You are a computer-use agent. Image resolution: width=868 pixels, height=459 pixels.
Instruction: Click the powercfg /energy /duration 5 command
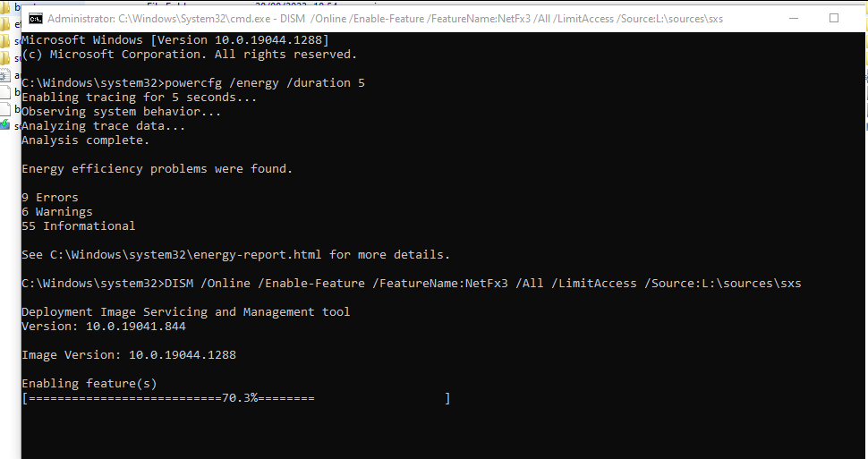(x=265, y=83)
